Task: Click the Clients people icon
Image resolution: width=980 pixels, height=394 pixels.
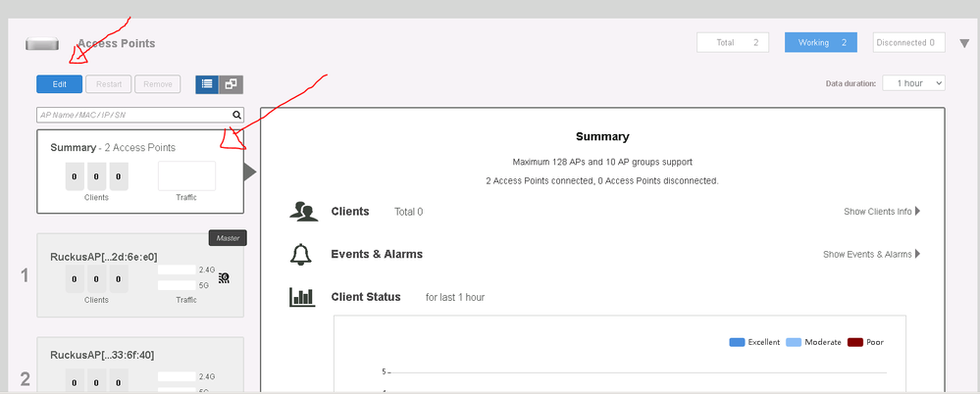Action: (x=302, y=212)
